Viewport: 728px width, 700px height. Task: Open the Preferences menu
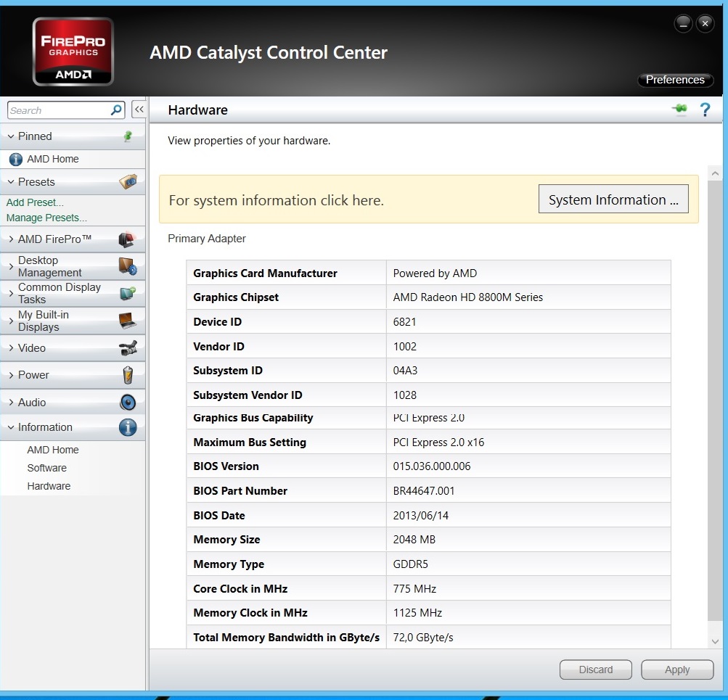pos(675,80)
